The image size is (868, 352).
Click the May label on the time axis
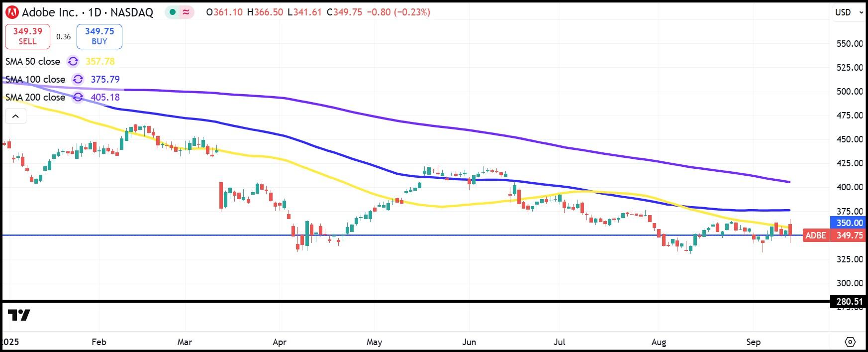pos(374,342)
